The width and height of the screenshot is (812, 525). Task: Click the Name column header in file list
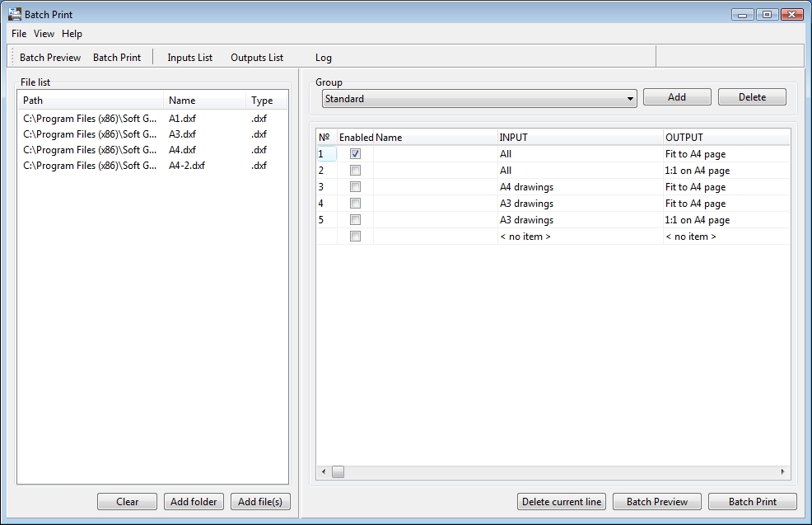(x=182, y=101)
